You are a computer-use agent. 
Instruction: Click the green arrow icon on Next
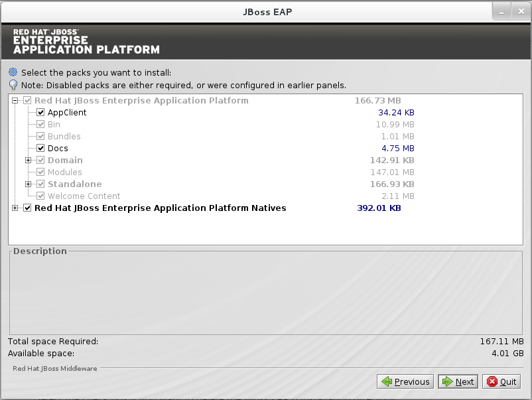click(448, 381)
